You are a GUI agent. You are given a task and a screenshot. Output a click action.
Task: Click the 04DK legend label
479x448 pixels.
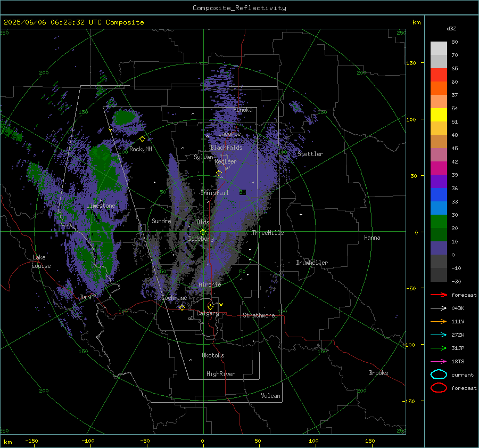click(x=458, y=308)
